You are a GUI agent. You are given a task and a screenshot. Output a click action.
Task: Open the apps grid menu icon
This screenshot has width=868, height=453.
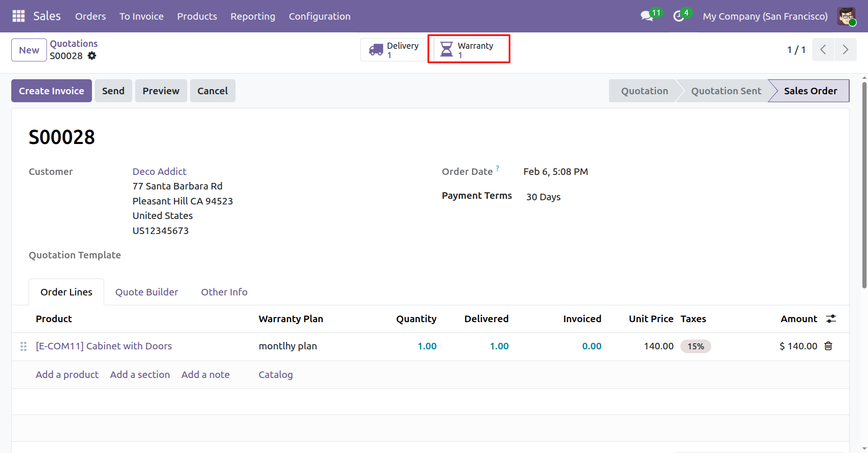pos(18,16)
